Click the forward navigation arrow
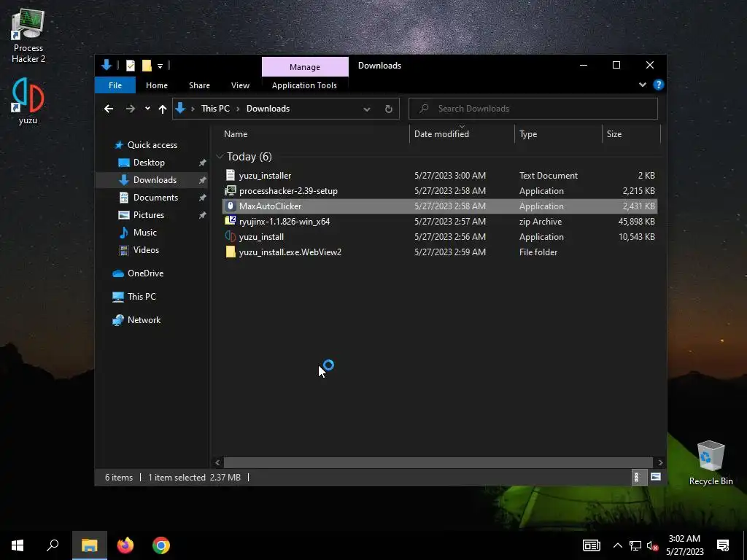 130,109
